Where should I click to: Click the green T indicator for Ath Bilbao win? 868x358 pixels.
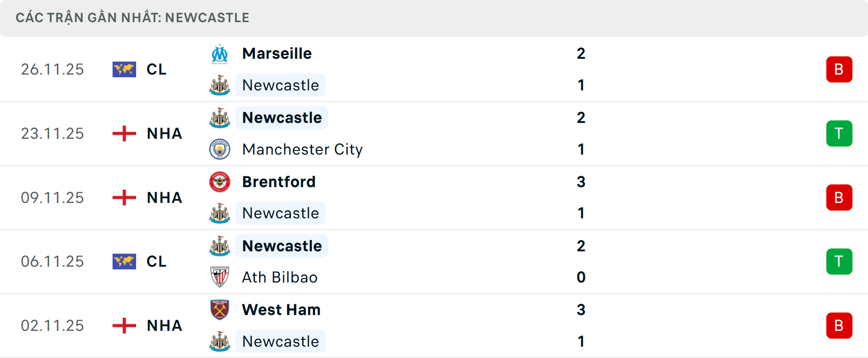pos(839,261)
